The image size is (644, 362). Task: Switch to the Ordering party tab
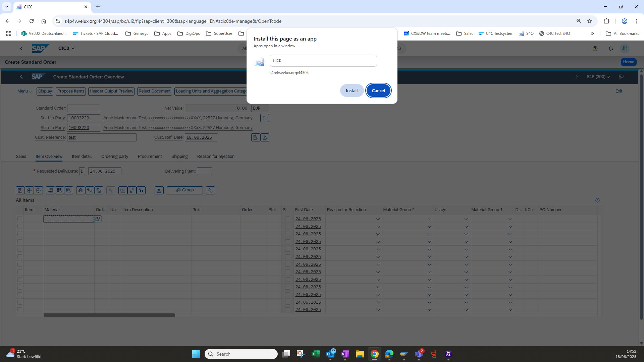click(x=115, y=157)
